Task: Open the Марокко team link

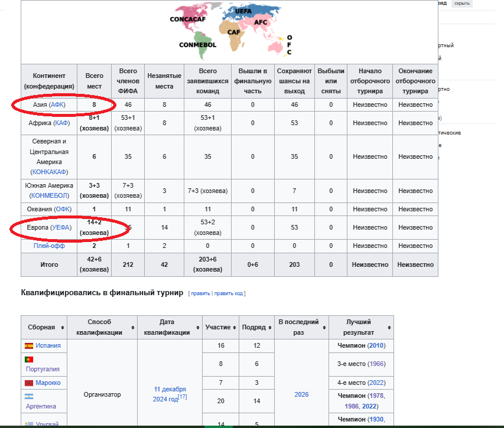Action: pos(48,383)
